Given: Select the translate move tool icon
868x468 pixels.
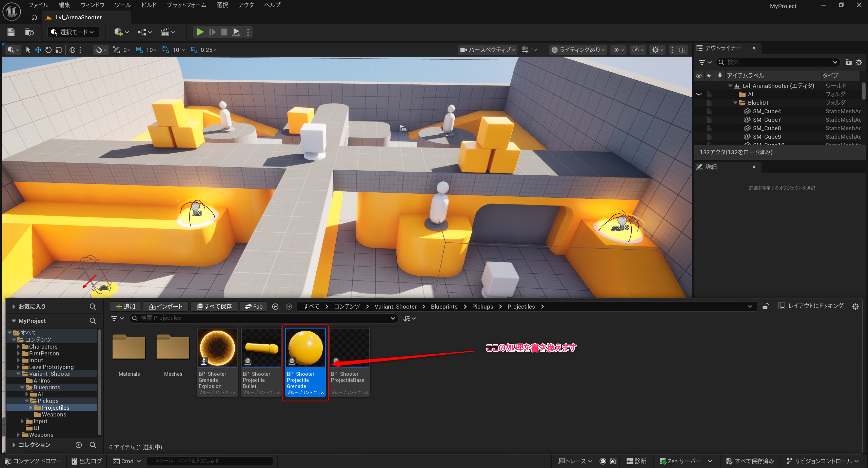Looking at the screenshot, I should tap(38, 50).
